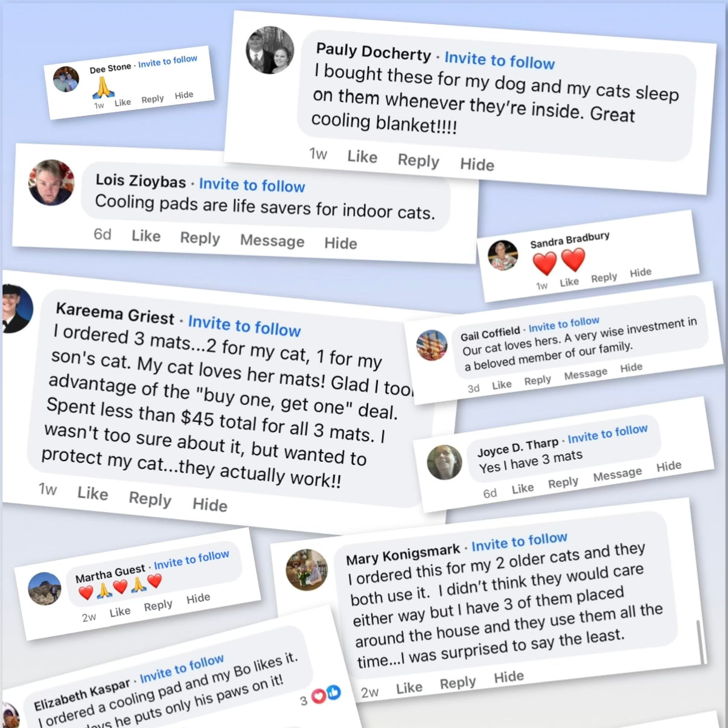Click Sandra Bradbury's profile picture
728x728 pixels.
point(503,255)
